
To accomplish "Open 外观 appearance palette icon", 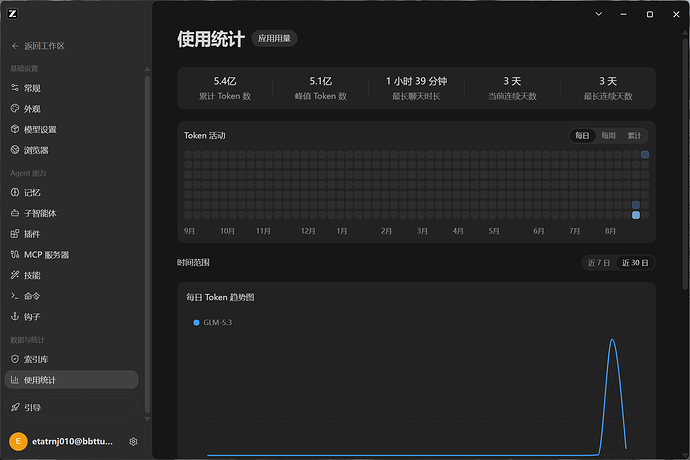I will click(x=15, y=108).
